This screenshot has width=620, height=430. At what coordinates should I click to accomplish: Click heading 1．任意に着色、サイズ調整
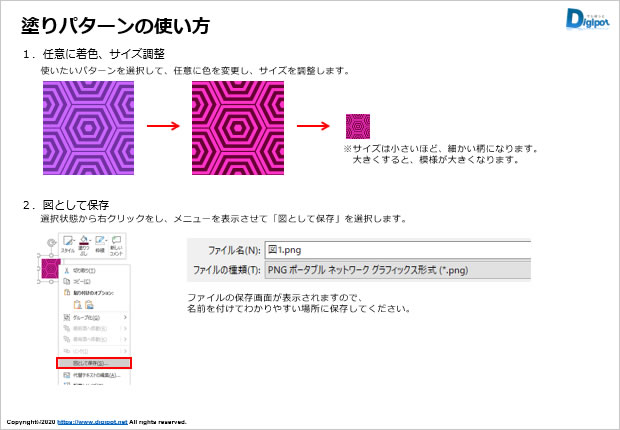pyautogui.click(x=93, y=54)
